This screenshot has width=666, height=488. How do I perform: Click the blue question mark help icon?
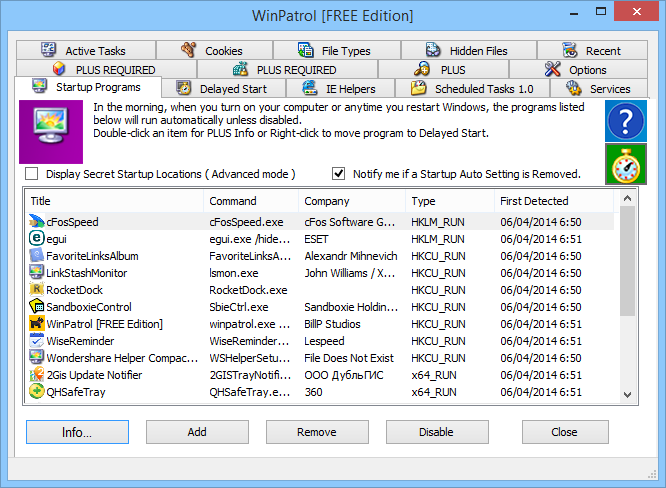[x=626, y=121]
